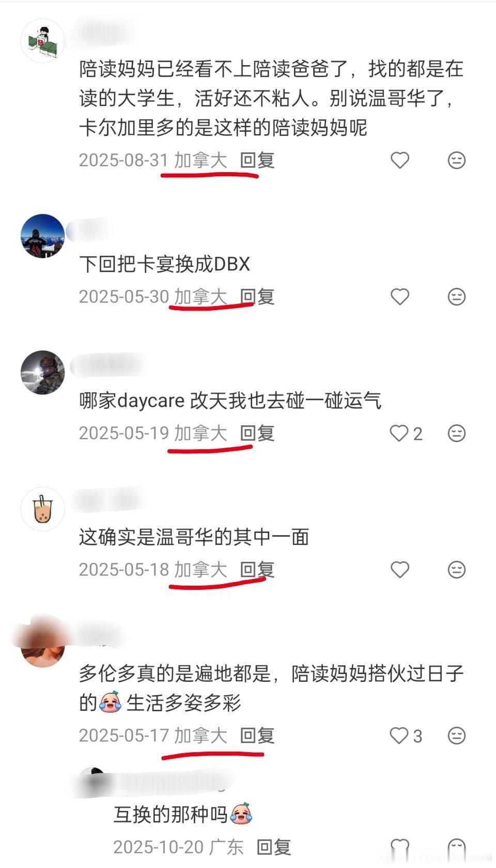Tap dislike face on 卡宴换成DBX comment

point(457,297)
